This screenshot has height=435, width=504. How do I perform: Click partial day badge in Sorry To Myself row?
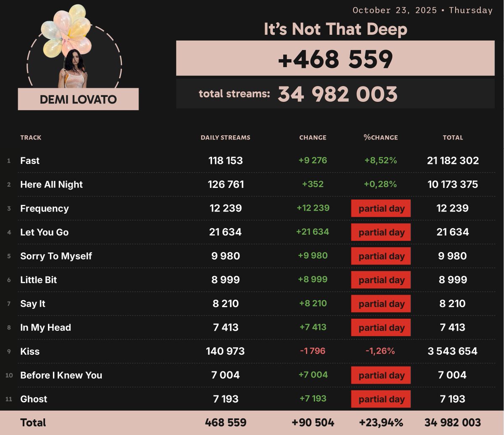(381, 256)
